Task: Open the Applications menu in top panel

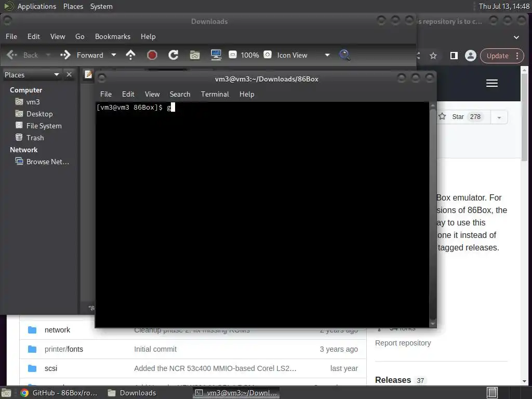Action: 37,6
